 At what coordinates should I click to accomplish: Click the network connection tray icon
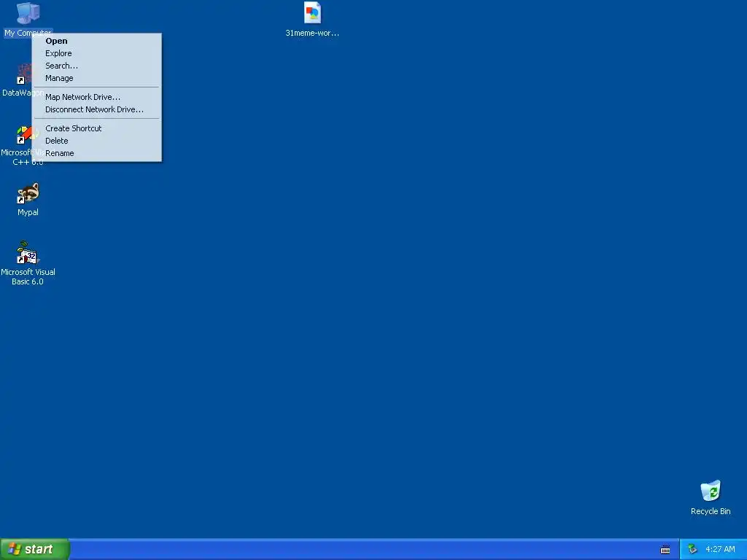692,549
